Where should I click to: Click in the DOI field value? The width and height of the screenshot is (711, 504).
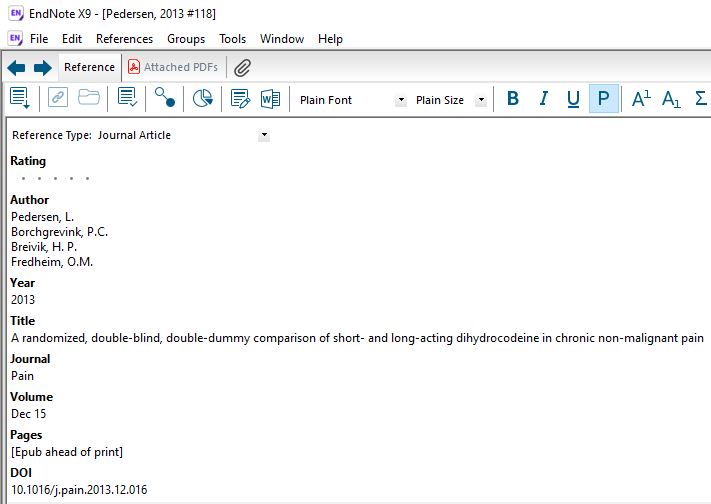click(79, 489)
